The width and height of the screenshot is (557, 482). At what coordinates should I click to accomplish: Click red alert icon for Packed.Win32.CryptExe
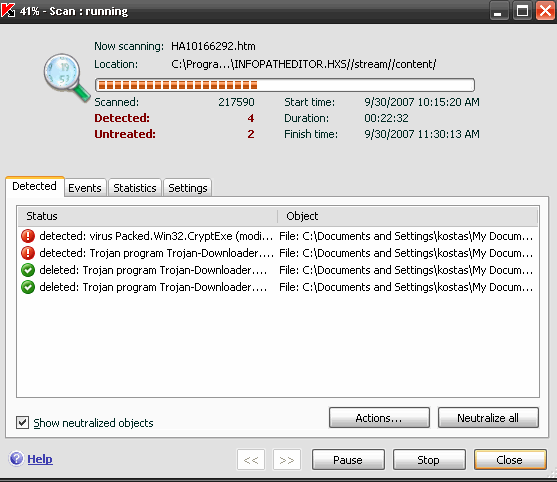point(28,236)
